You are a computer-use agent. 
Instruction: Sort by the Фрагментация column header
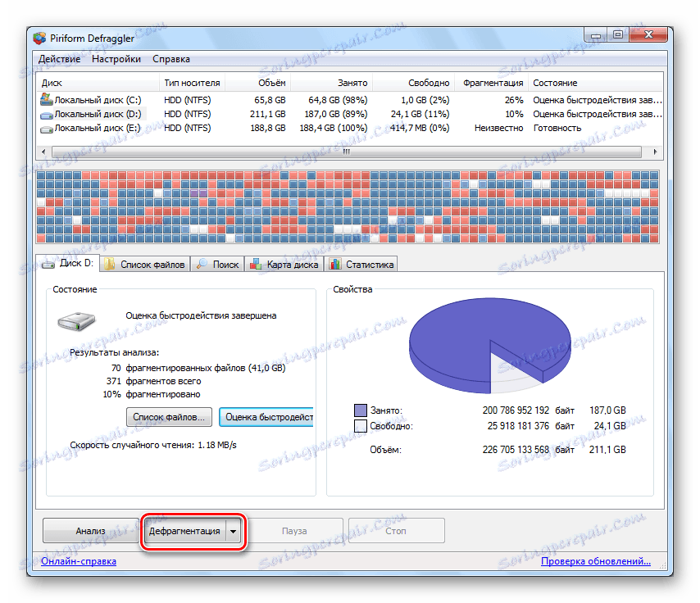click(x=491, y=83)
